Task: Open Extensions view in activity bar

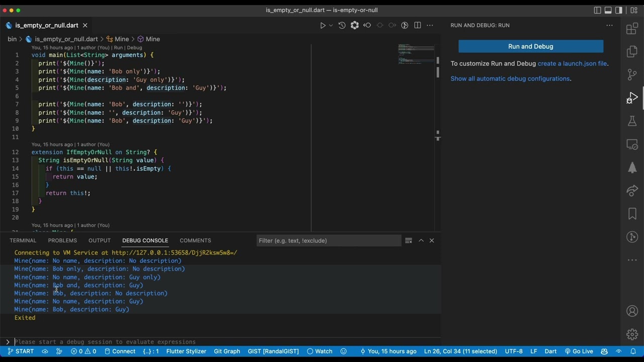Action: coord(632,29)
